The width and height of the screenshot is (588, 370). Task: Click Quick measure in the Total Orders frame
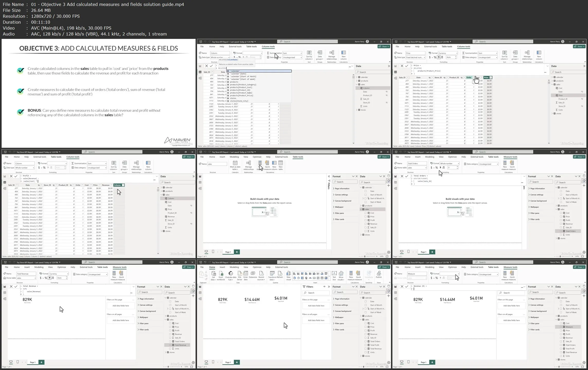pyautogui.click(x=512, y=166)
